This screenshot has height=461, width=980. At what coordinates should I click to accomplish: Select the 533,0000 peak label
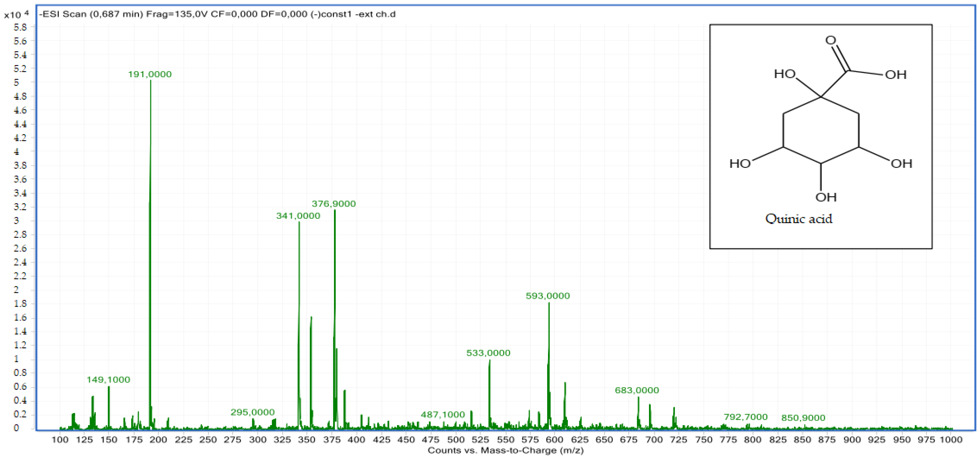tap(488, 353)
